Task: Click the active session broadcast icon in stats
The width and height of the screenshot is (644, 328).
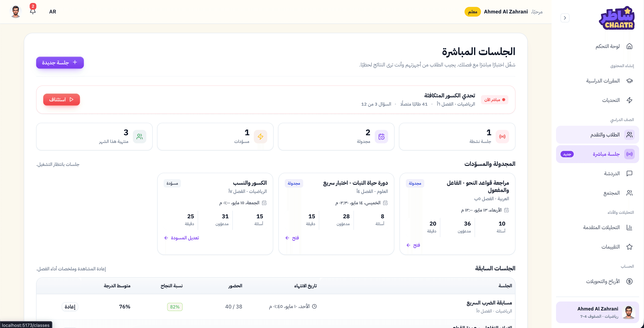Action: point(502,136)
